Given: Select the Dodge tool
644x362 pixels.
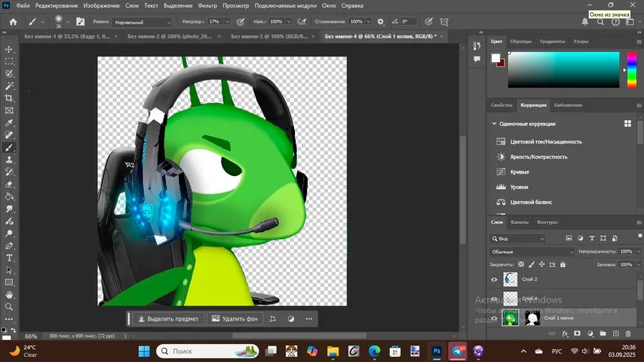Looking at the screenshot, I should pyautogui.click(x=9, y=233).
